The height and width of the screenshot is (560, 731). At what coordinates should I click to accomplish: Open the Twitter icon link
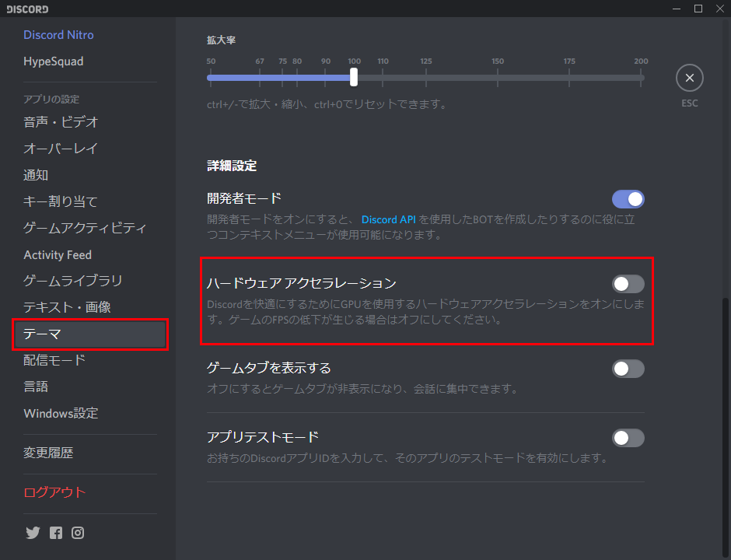[33, 533]
